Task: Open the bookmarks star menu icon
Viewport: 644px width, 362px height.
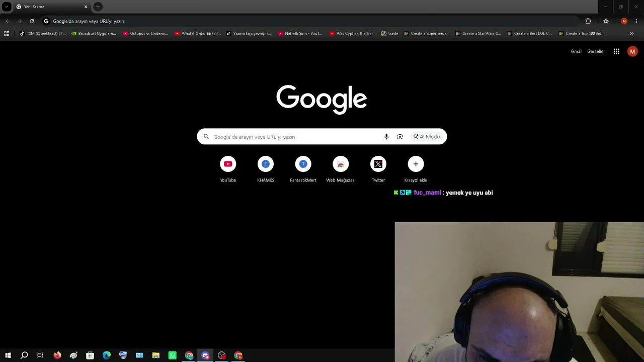Action: (606, 21)
